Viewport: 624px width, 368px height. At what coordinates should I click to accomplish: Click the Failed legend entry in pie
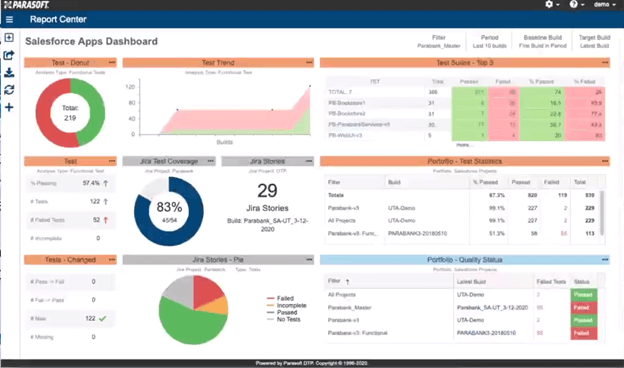[x=281, y=298]
